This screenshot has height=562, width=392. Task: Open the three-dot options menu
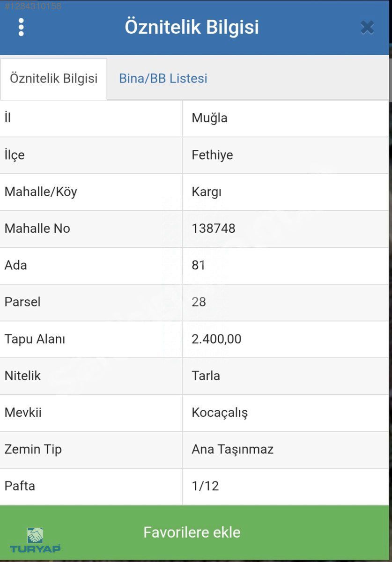pos(21,27)
